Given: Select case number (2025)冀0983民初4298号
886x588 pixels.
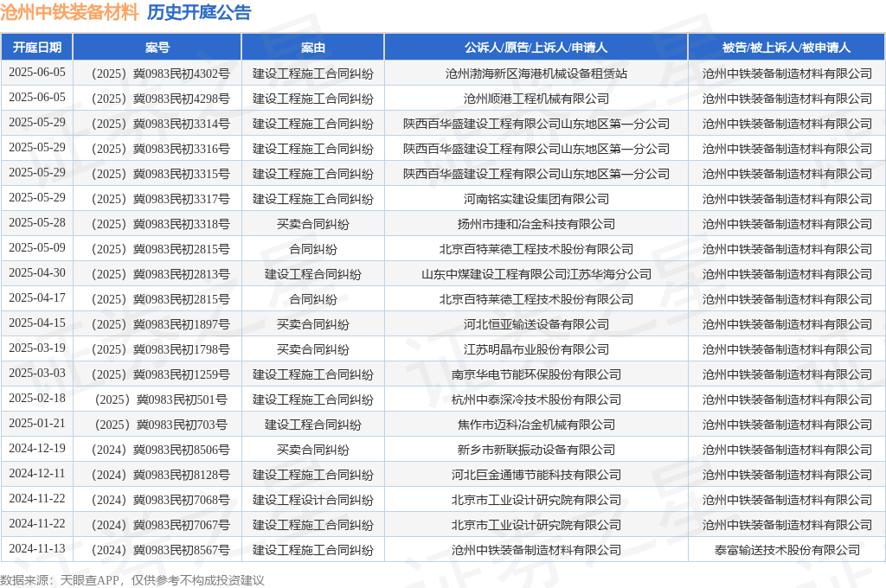Looking at the screenshot, I should coord(160,99).
